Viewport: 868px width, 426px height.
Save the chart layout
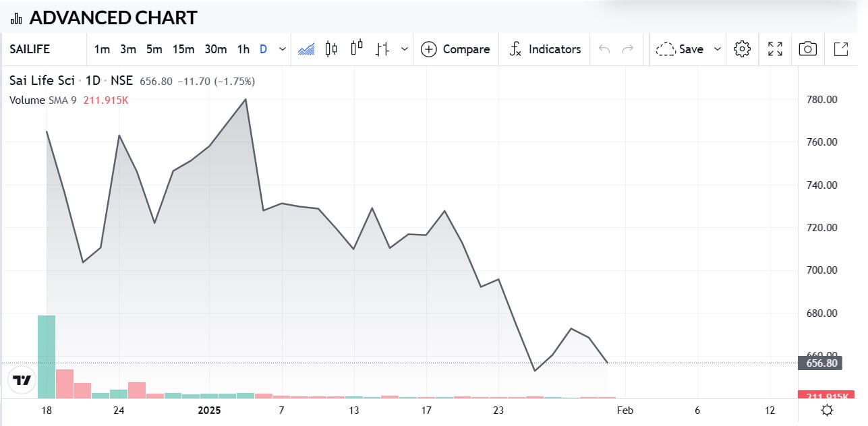pyautogui.click(x=680, y=49)
